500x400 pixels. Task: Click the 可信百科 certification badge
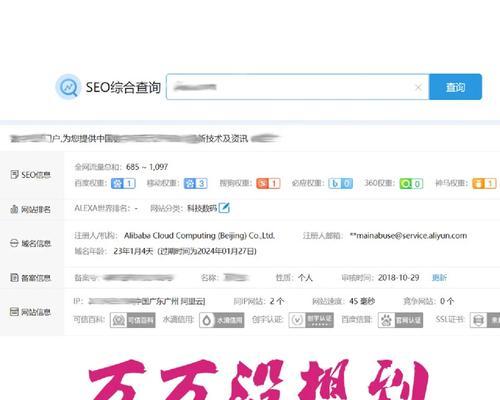(133, 320)
